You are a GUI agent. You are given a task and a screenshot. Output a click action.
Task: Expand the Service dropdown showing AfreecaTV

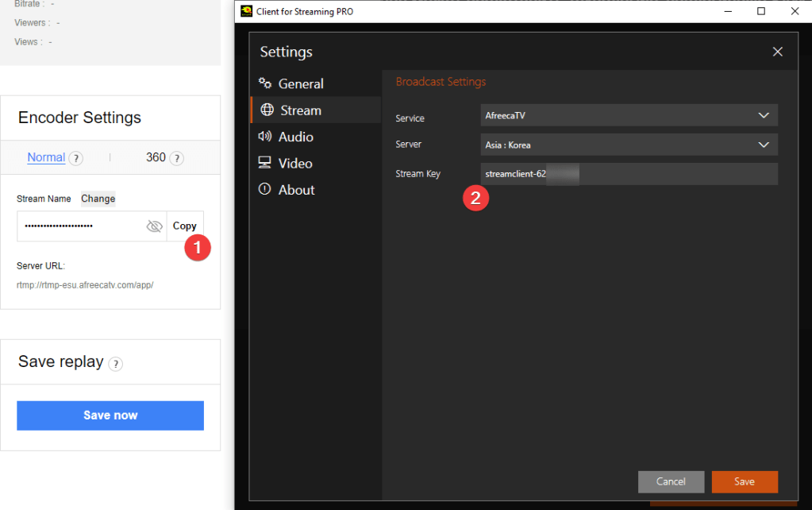(x=629, y=115)
